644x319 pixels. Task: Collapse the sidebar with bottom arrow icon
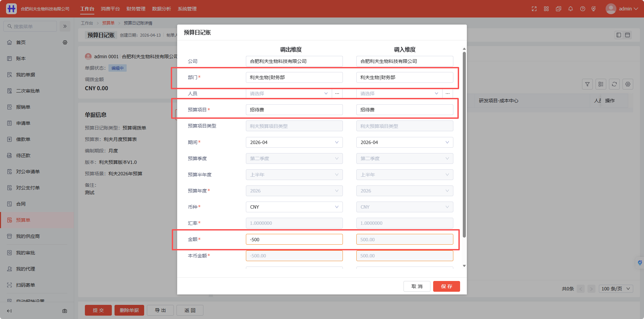point(9,311)
